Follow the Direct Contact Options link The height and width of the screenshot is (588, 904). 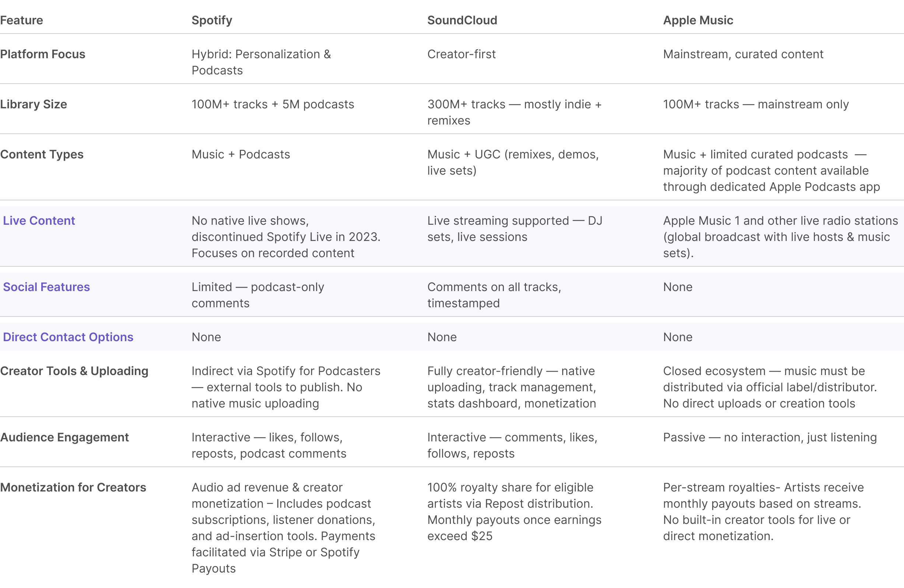[x=68, y=337]
